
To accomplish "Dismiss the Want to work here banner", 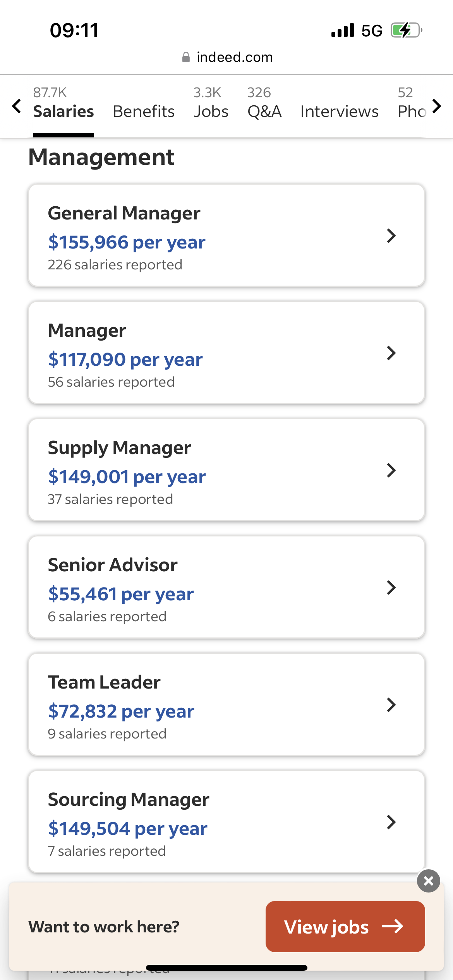I will click(429, 881).
